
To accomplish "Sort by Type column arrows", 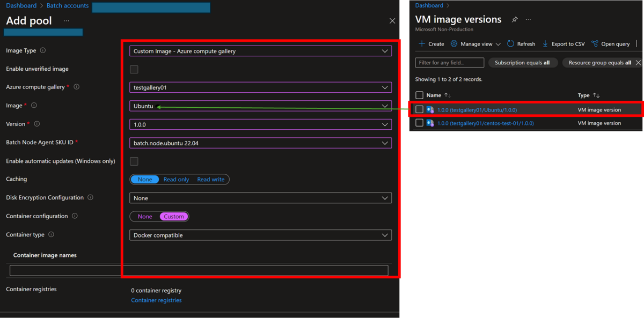I will [x=596, y=95].
